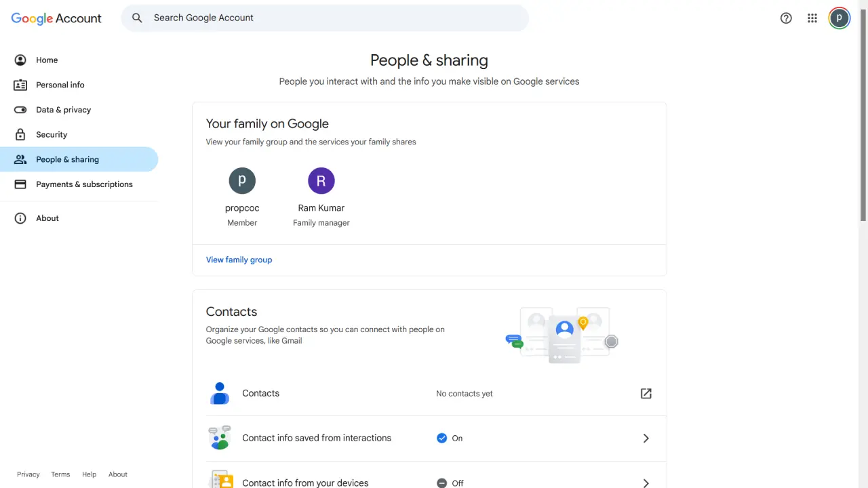Select the propcoc member avatar
The image size is (868, 488).
pos(242,181)
